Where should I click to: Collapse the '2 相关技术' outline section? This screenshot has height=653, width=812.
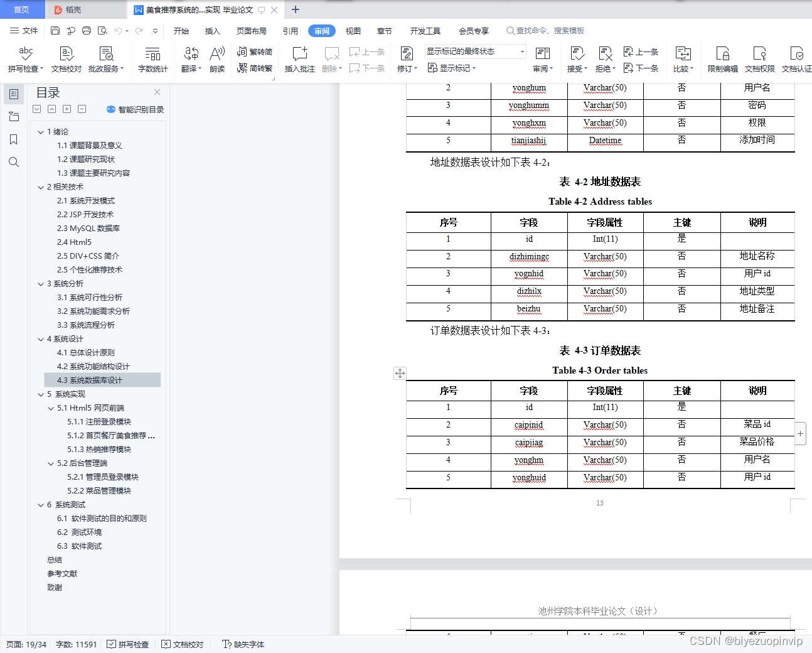(41, 187)
